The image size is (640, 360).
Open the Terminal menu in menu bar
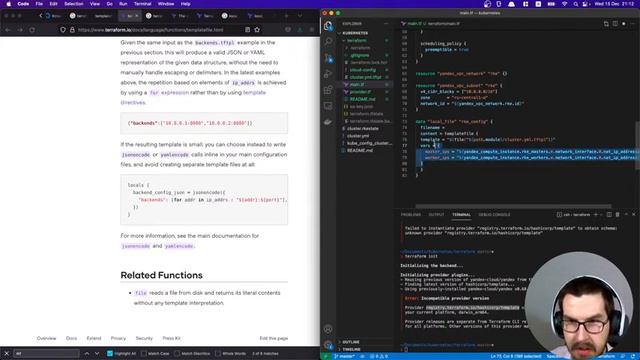pyautogui.click(x=142, y=4)
